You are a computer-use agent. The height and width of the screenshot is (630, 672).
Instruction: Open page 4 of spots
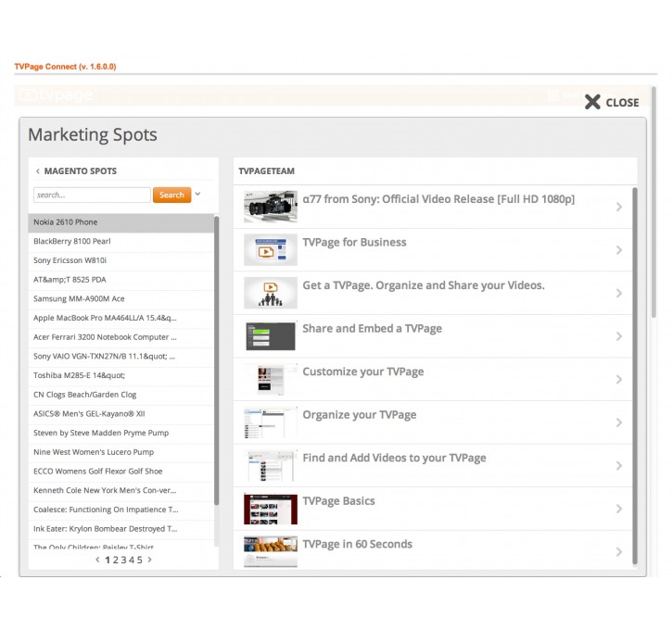132,560
